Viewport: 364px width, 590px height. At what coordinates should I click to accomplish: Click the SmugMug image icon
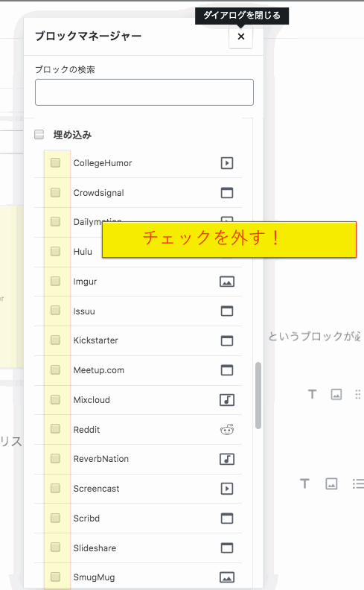click(227, 577)
